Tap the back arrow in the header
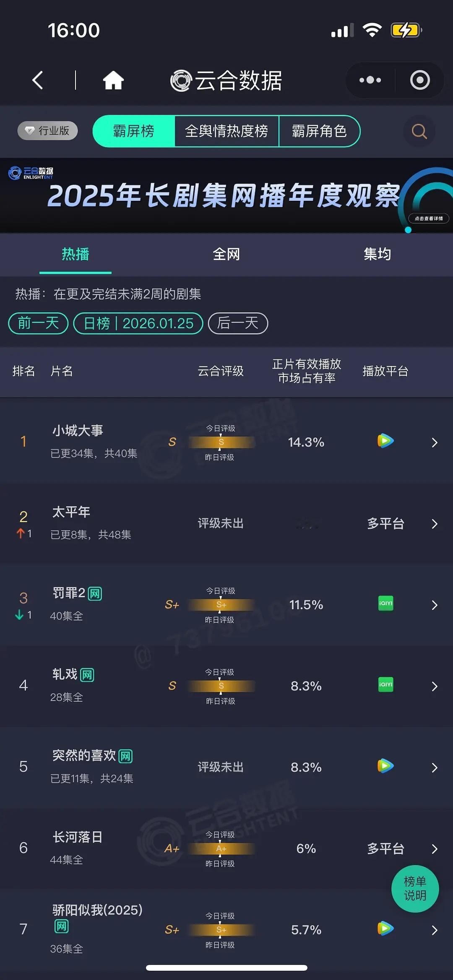453x980 pixels. pyautogui.click(x=37, y=80)
